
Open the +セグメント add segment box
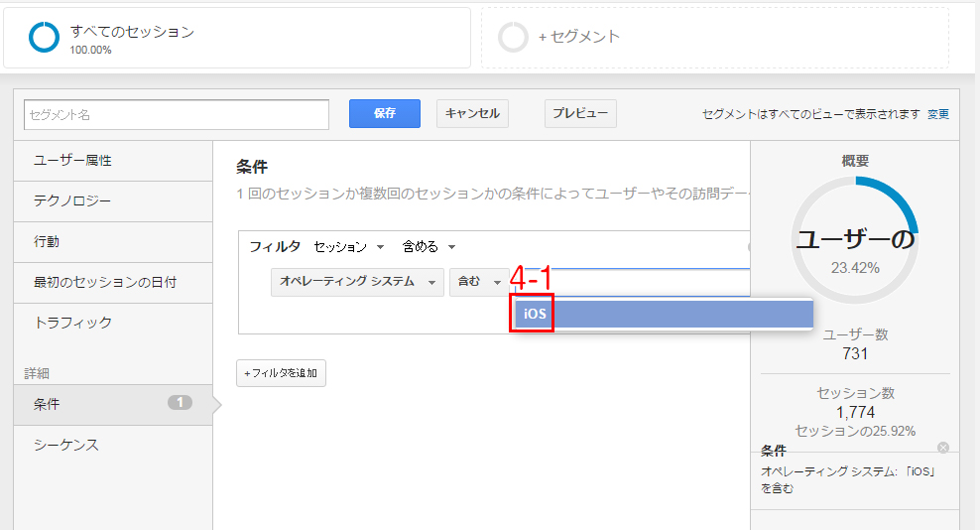coord(715,38)
